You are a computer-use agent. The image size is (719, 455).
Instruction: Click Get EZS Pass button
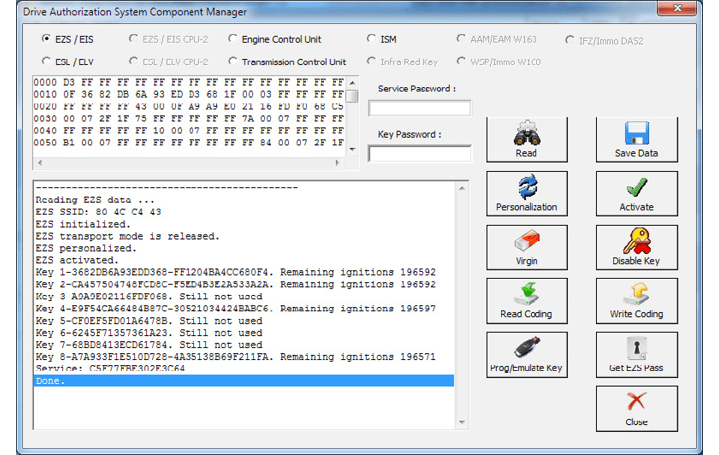coord(636,355)
